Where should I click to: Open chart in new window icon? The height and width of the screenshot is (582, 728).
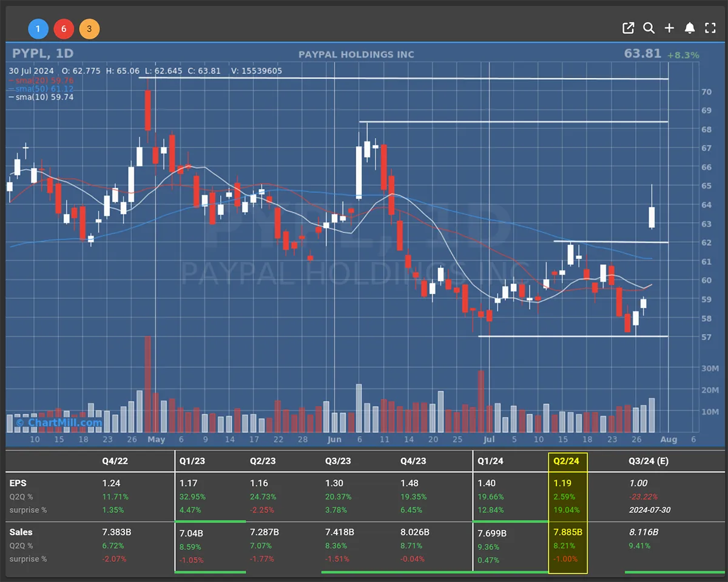click(x=629, y=28)
